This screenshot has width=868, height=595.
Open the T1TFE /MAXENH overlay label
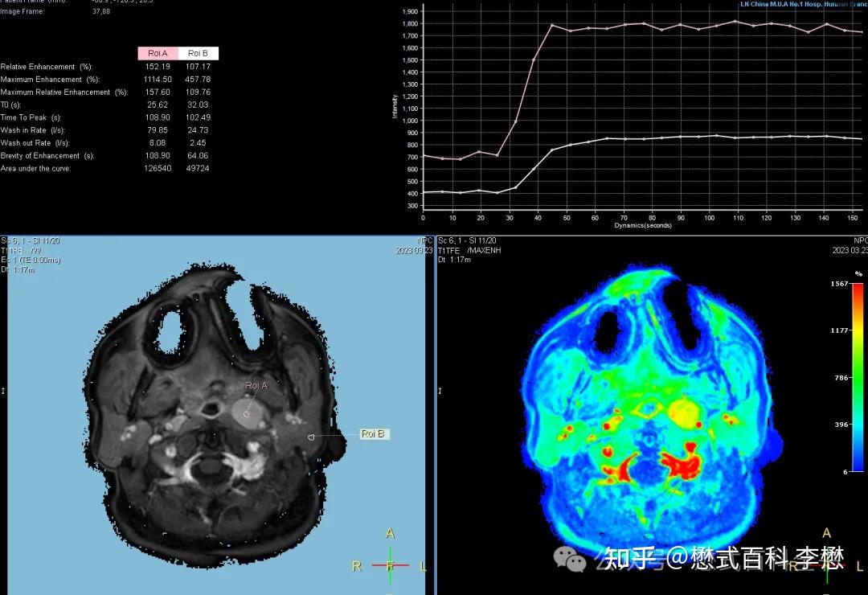click(x=470, y=249)
